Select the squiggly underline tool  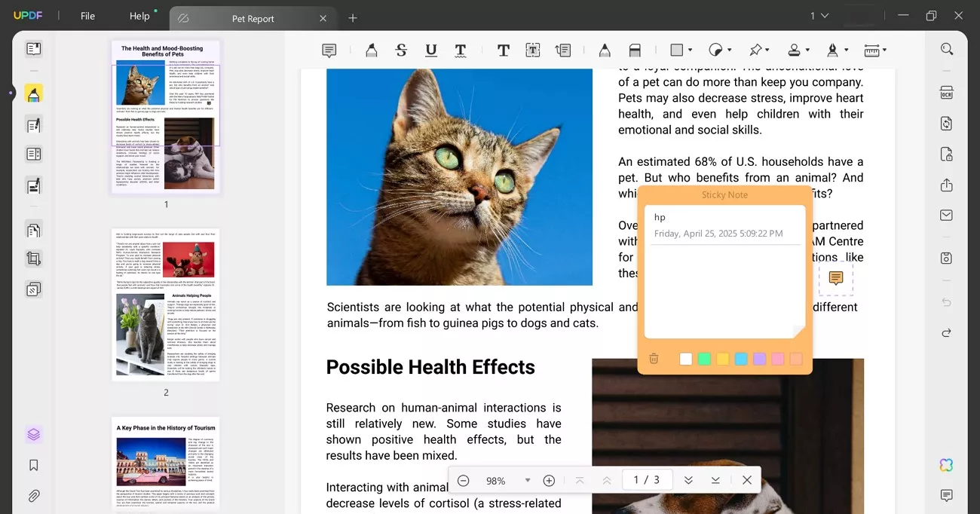click(461, 50)
